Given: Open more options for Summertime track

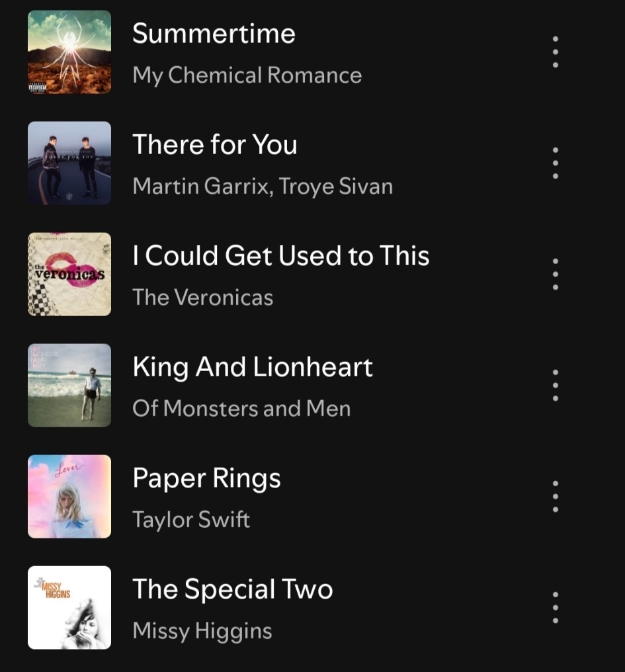Looking at the screenshot, I should pos(555,52).
